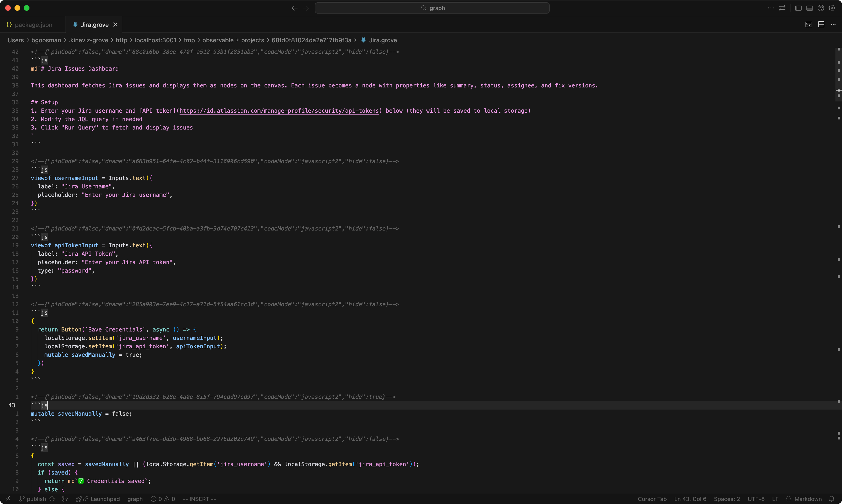Click the graph search box in title bar
Viewport: 842px width, 504px height.
pyautogui.click(x=432, y=8)
